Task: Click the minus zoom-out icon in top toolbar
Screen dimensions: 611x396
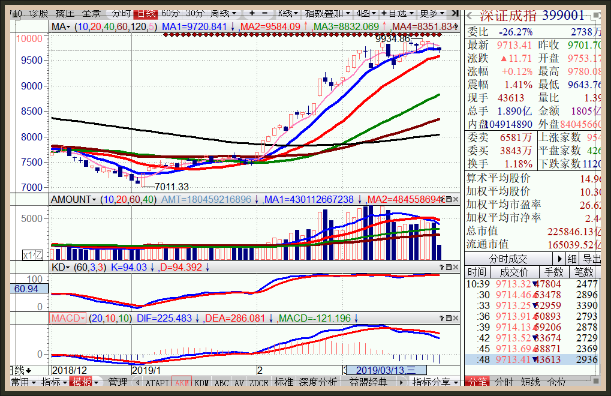Action: [x=265, y=14]
